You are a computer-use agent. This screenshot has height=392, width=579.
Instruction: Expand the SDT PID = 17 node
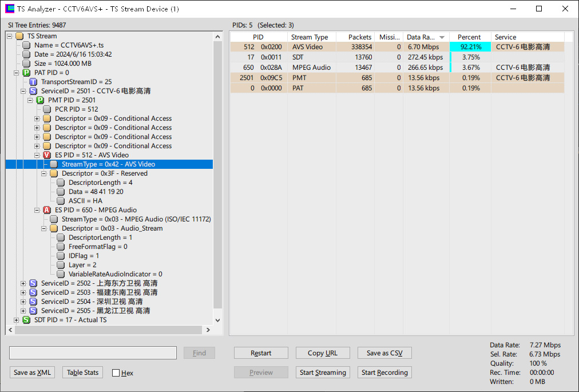click(16, 320)
